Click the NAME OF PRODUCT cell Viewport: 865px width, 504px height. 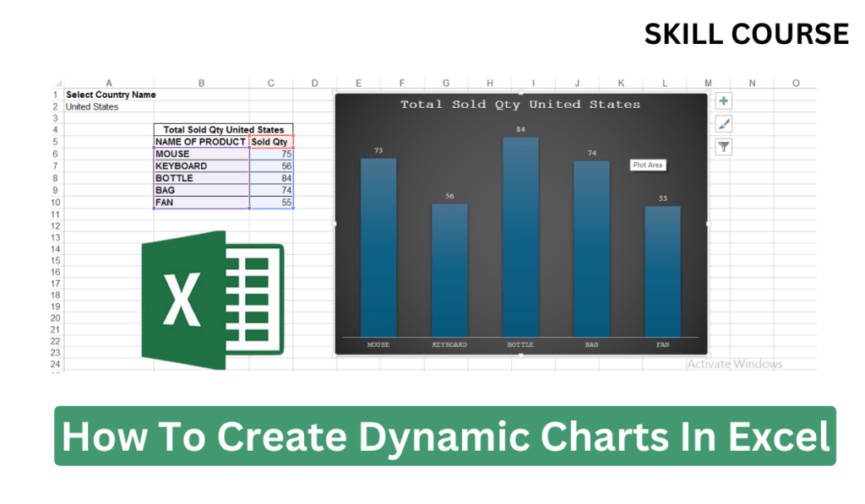point(201,141)
